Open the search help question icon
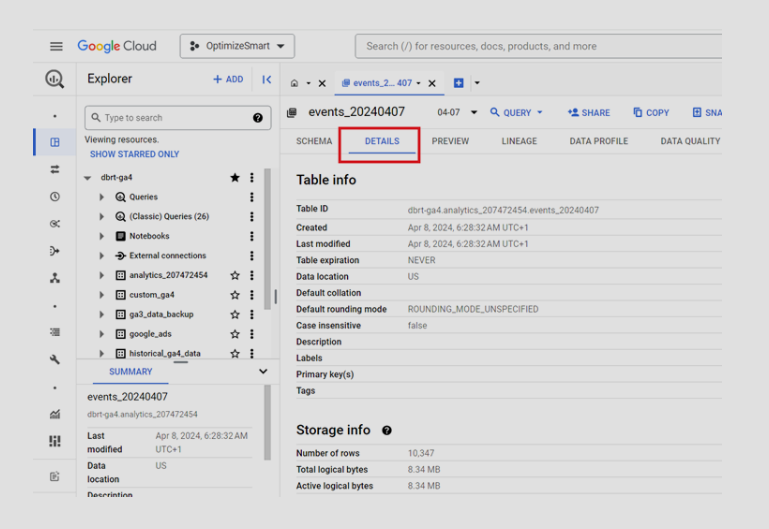769x529 pixels. tap(257, 118)
